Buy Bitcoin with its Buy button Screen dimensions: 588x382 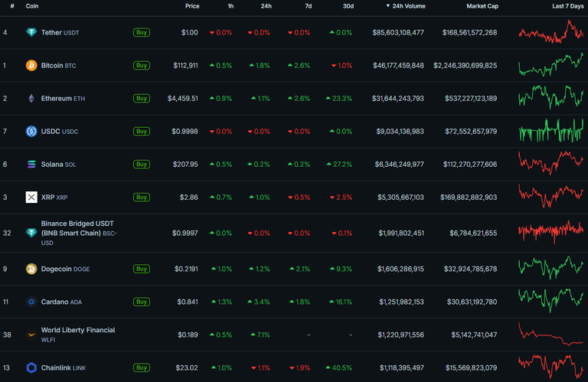point(142,66)
